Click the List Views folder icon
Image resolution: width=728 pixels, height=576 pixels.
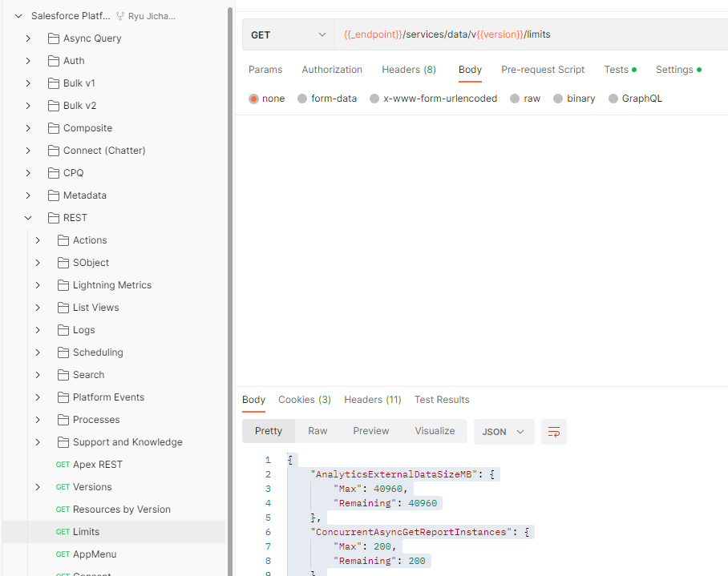click(x=63, y=308)
